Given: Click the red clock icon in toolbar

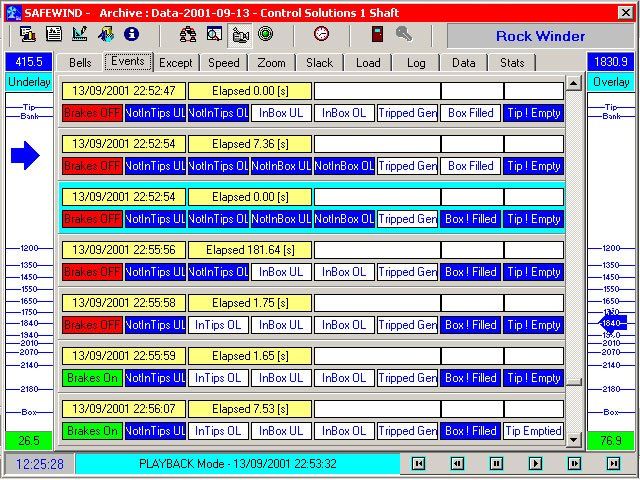Looking at the screenshot, I should 321,34.
